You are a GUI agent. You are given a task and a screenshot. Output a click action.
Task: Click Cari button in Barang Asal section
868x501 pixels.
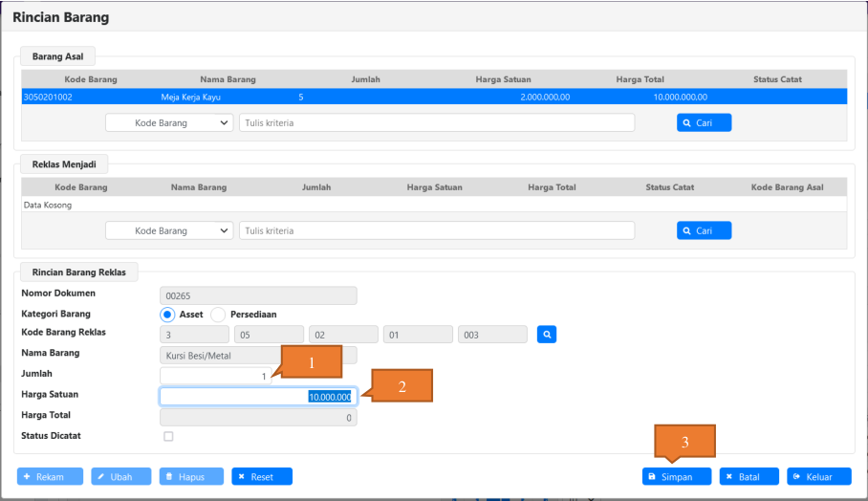click(704, 122)
